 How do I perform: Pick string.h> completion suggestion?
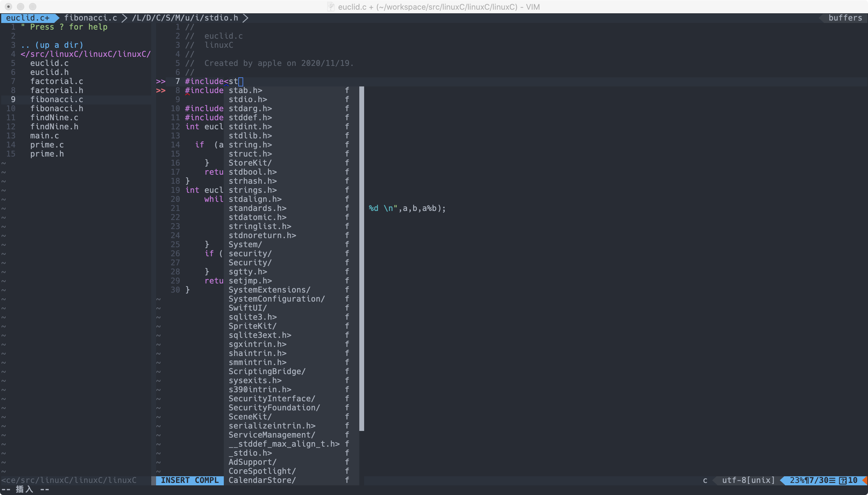(250, 145)
